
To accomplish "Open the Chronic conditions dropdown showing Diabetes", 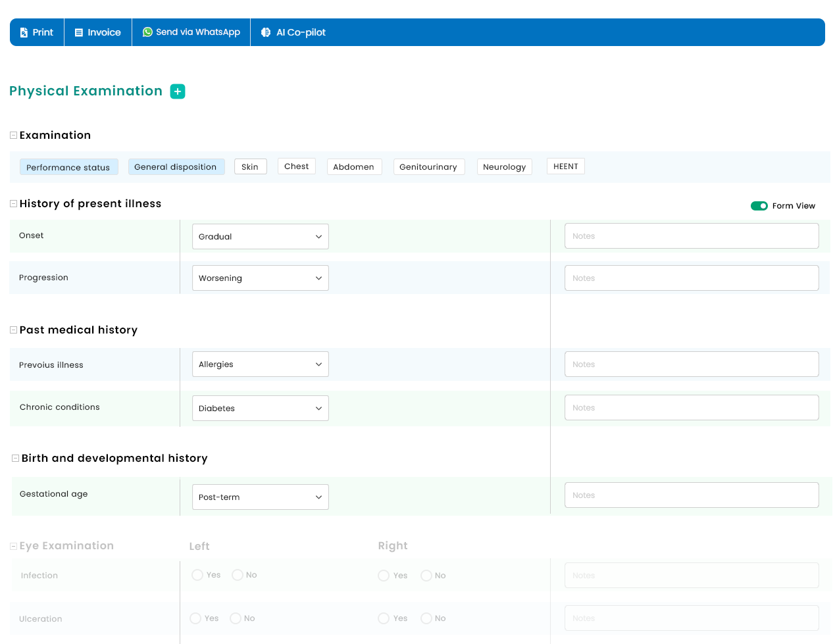I will coord(261,408).
